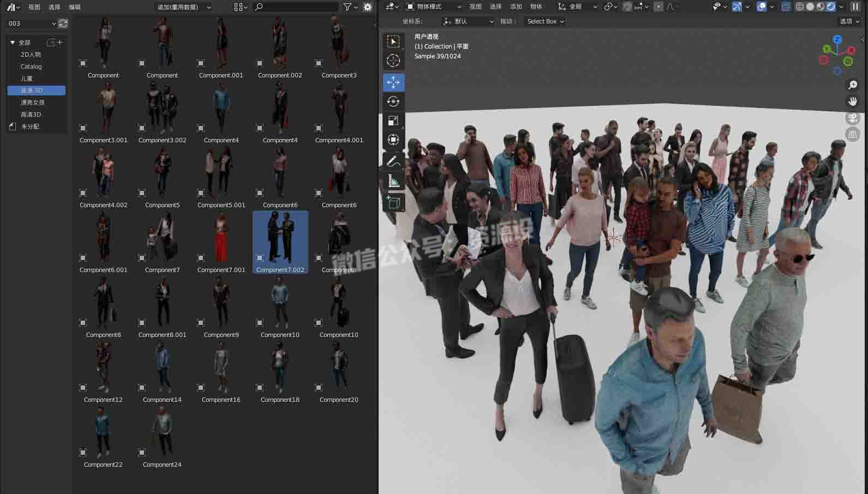
Task: Refresh the asset library list
Action: pyautogui.click(x=63, y=23)
